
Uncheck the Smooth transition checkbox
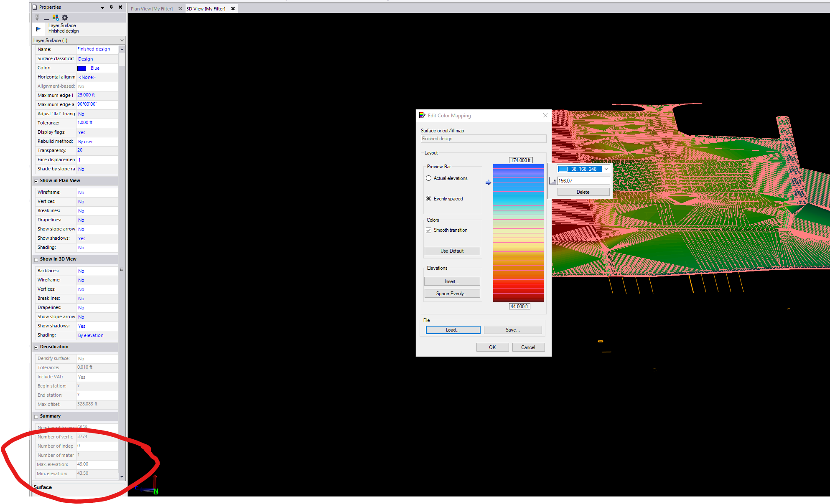[429, 230]
